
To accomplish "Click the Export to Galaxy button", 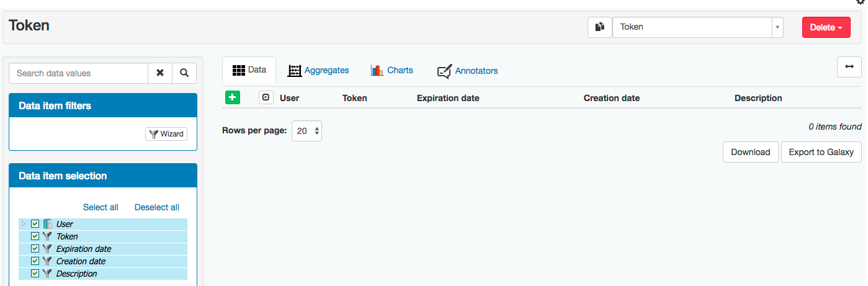I will (821, 152).
